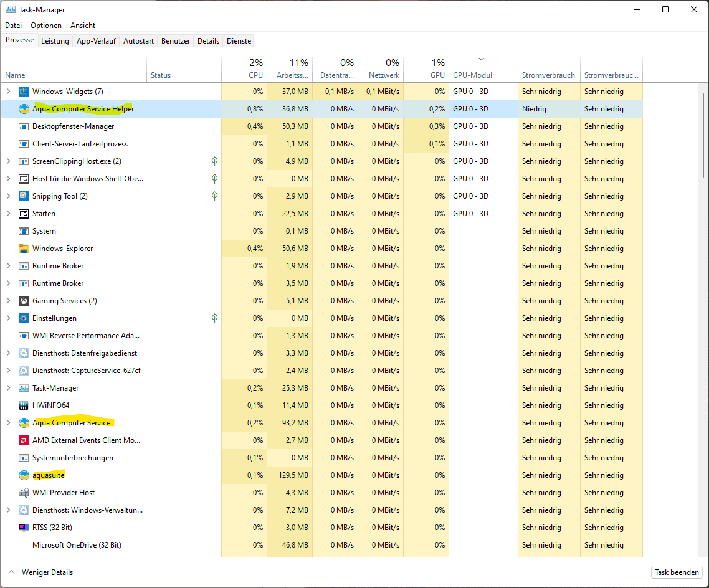
Task: Click the Snipping Tool icon
Action: pyautogui.click(x=24, y=196)
